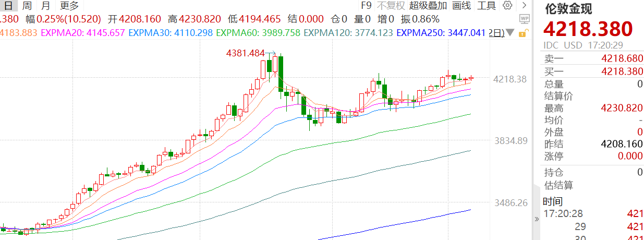Image resolution: width=644 pixels, height=240 pixels.
Task: Click the WP watermark icon
Action: pyautogui.click(x=525, y=19)
